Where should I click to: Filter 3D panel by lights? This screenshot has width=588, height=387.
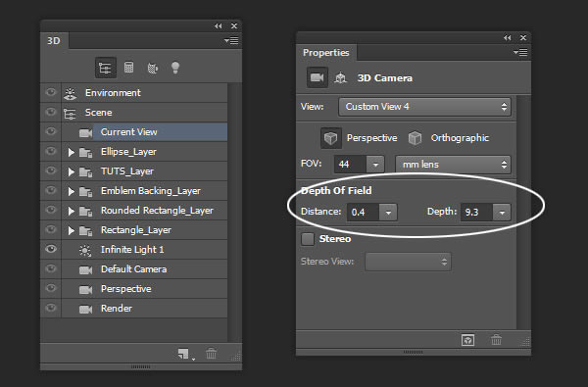pyautogui.click(x=175, y=68)
